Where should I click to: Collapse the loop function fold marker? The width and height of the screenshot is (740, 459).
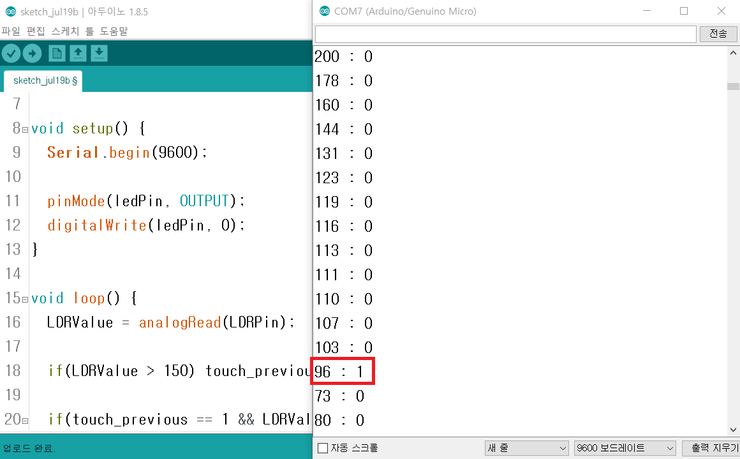[x=25, y=299]
